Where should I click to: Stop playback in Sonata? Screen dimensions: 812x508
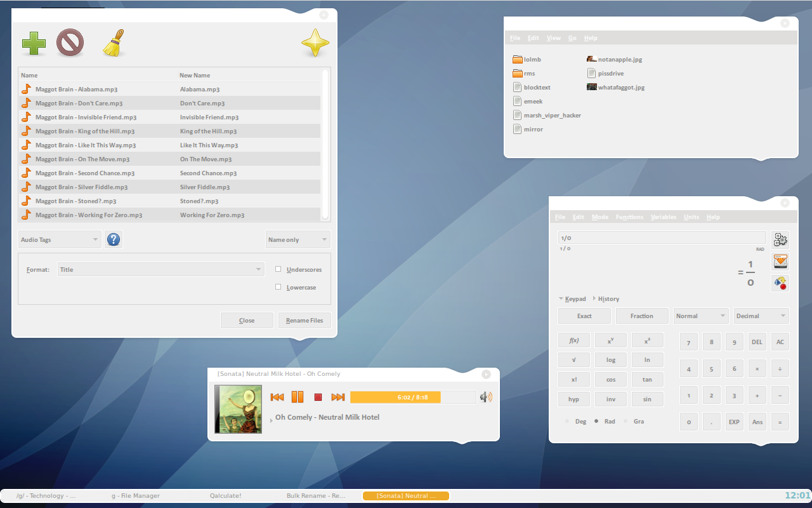(x=318, y=397)
